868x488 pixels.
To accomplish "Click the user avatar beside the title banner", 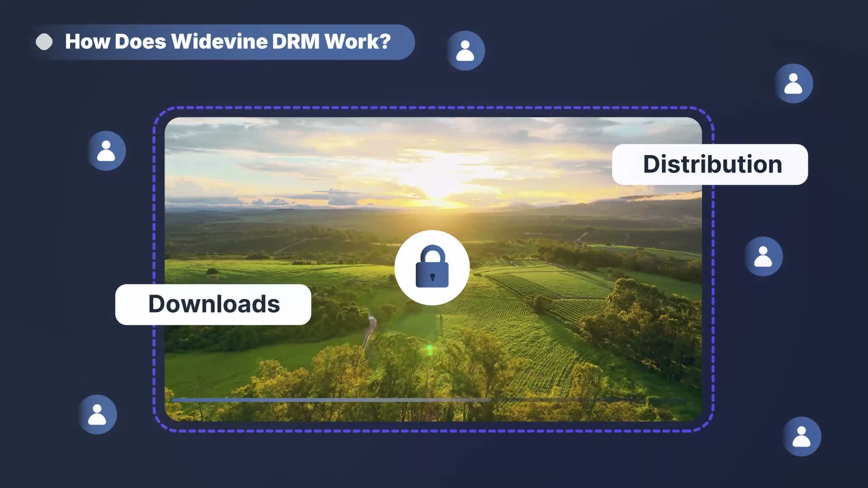I will click(x=465, y=51).
